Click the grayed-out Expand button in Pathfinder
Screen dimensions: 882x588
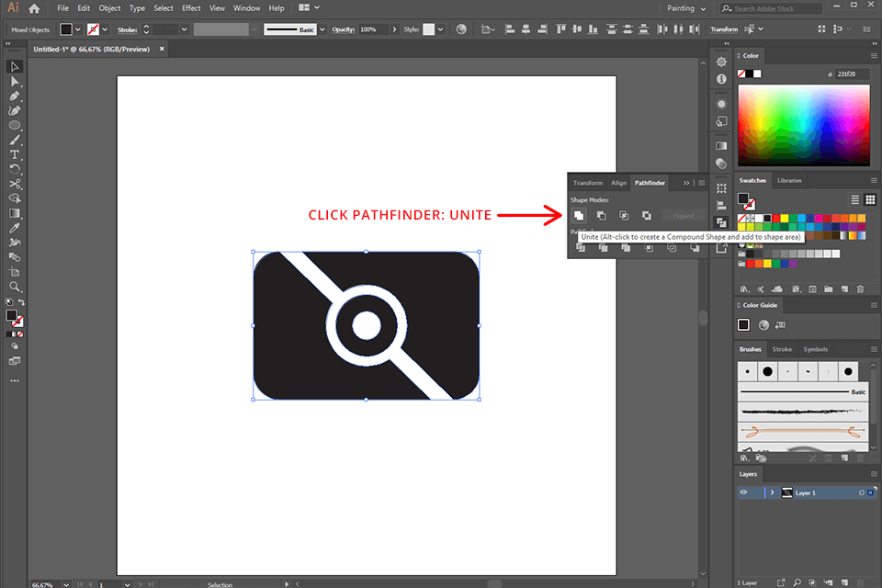[683, 215]
